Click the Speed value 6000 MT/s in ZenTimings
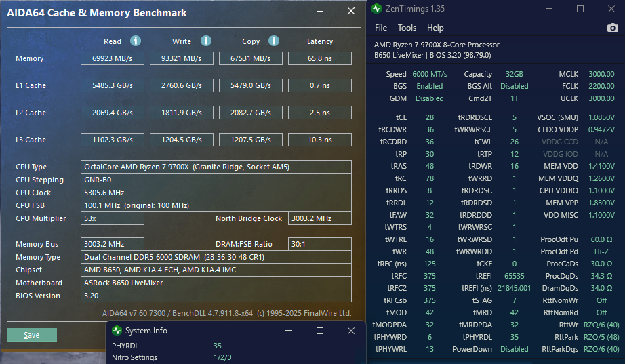Screen dimensions: 625x364 point(430,74)
